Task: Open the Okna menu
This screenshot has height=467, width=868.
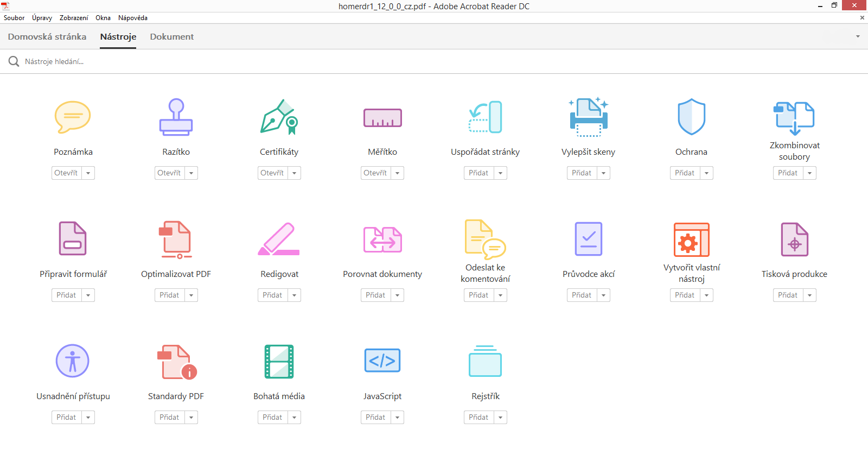Action: tap(103, 18)
